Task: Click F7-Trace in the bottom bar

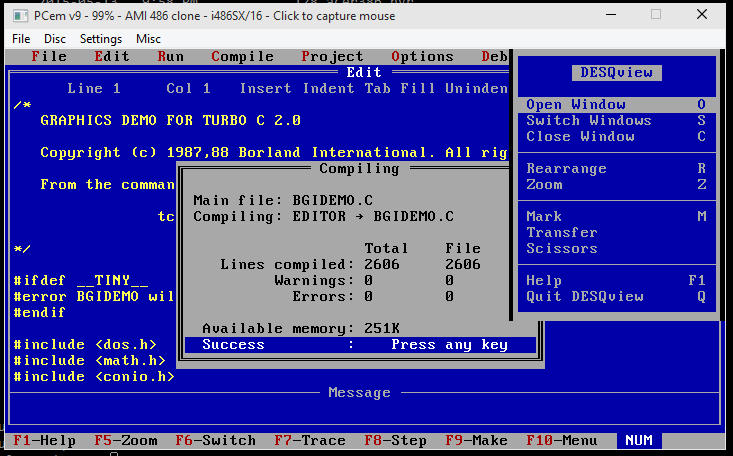Action: tap(310, 441)
